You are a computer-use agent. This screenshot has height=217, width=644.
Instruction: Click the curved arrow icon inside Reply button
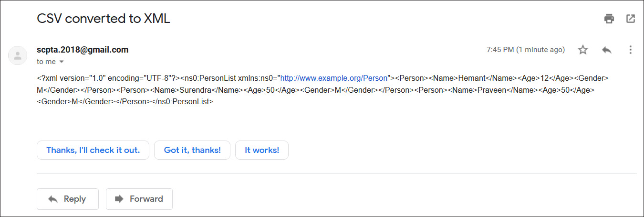(x=53, y=199)
